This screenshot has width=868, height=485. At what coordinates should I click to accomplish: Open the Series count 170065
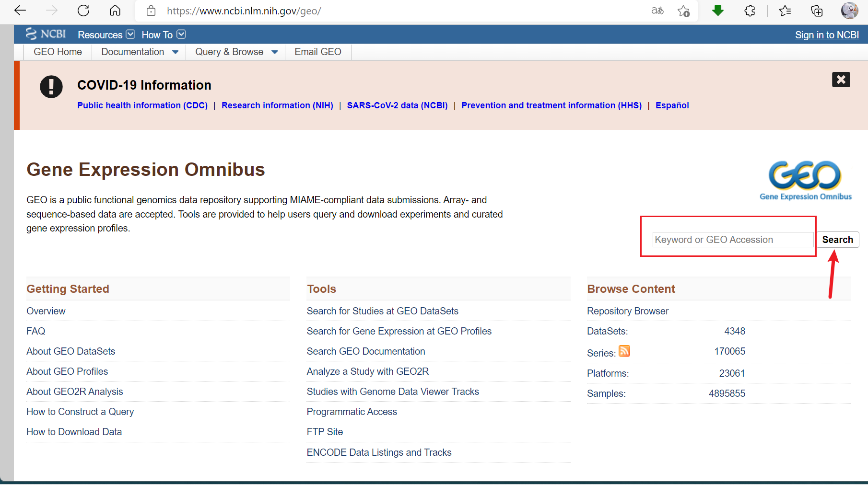[730, 351]
